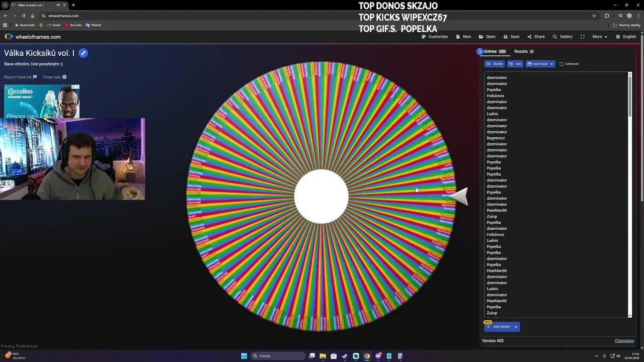Expand the Add wheel dropdown arrow

coord(516,327)
